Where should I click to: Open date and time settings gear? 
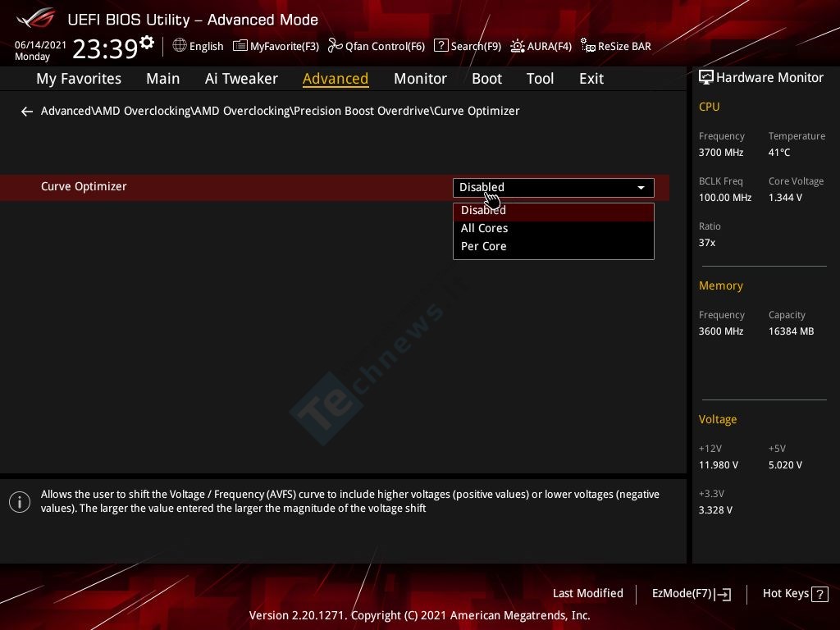pos(147,42)
